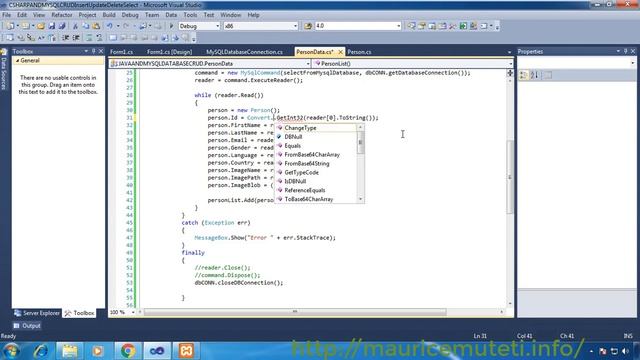Close the PersonData.cs tab
The height and width of the screenshot is (360, 640).
coord(340,52)
